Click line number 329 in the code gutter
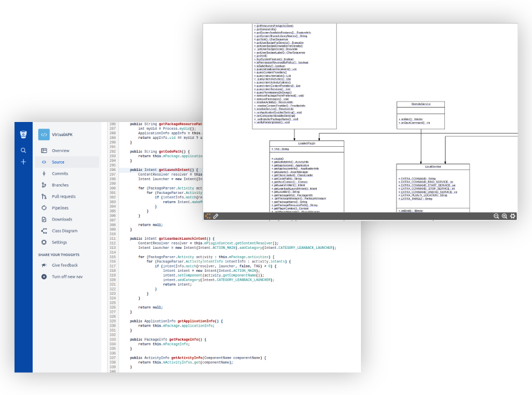 112,321
